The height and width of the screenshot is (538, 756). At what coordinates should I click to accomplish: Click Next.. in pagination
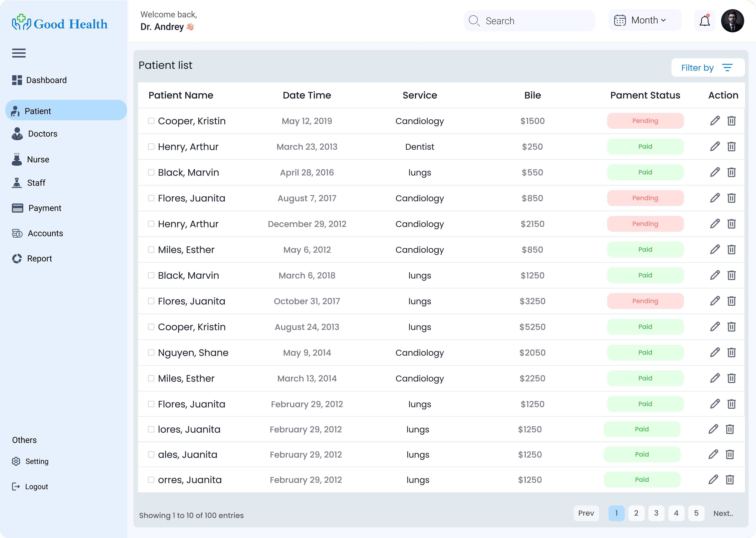pos(723,513)
